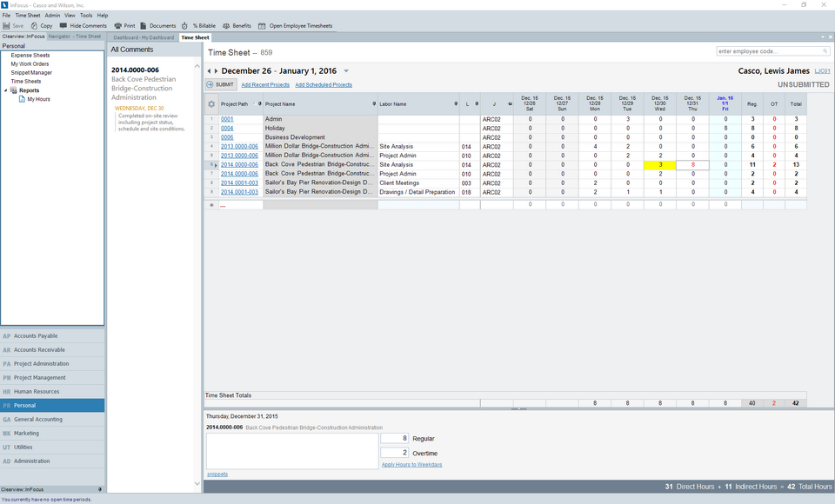Viewport: 835px width, 504px height.
Task: Click the Hide Comments speech bubble icon
Action: click(x=63, y=25)
